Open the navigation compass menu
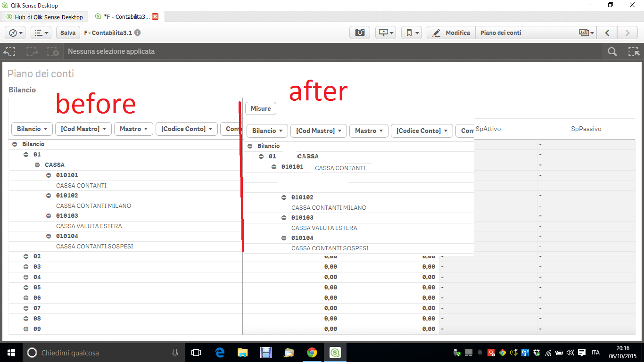Image resolution: width=644 pixels, height=362 pixels. tap(15, 33)
